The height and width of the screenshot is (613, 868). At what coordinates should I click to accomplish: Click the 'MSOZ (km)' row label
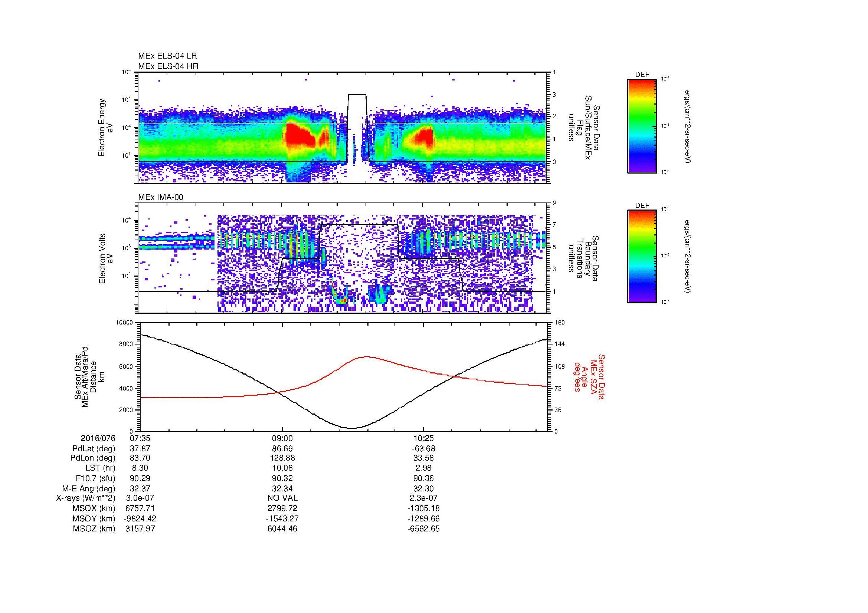pyautogui.click(x=94, y=529)
